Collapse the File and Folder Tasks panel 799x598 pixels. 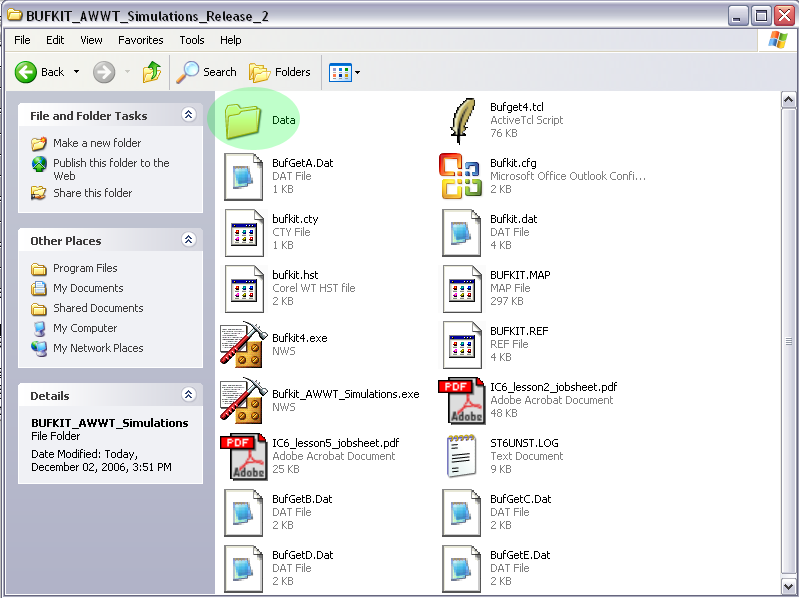[x=188, y=116]
